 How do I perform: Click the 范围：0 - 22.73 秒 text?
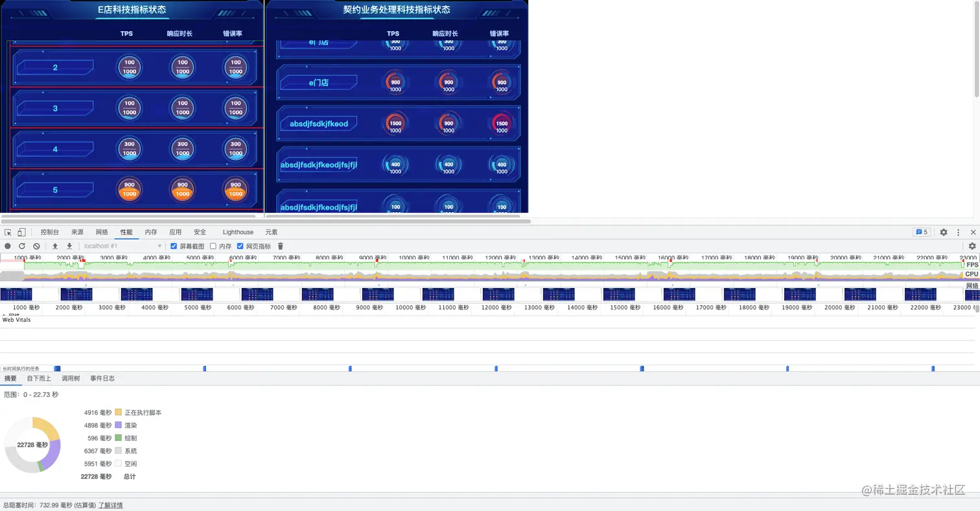click(x=31, y=394)
